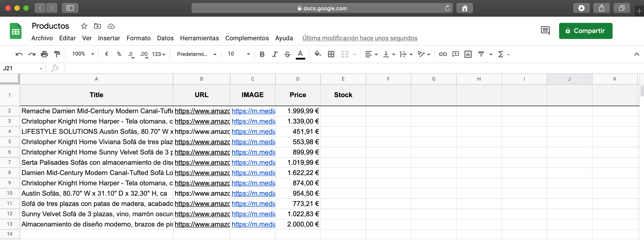Open the Insertar menu
Screen dimensions: 644x240
(109, 38)
